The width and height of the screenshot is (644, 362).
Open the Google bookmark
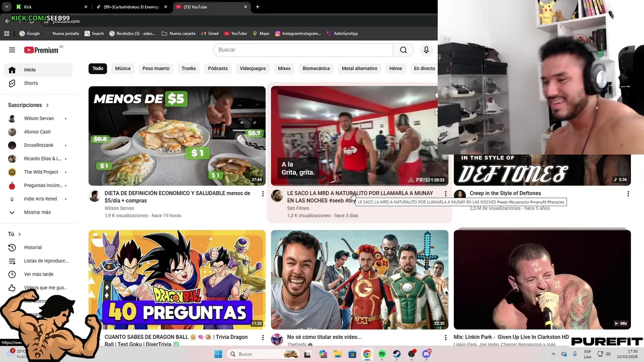pyautogui.click(x=29, y=34)
